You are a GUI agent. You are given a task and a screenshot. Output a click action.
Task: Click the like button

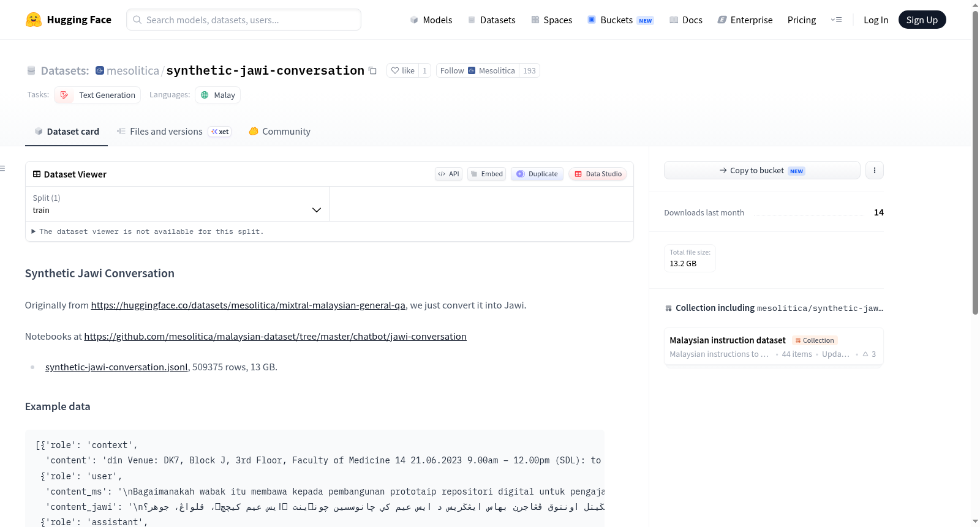pos(402,70)
